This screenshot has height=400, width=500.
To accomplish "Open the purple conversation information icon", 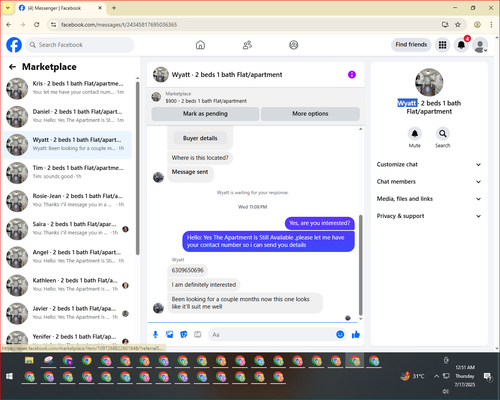I will (x=352, y=75).
